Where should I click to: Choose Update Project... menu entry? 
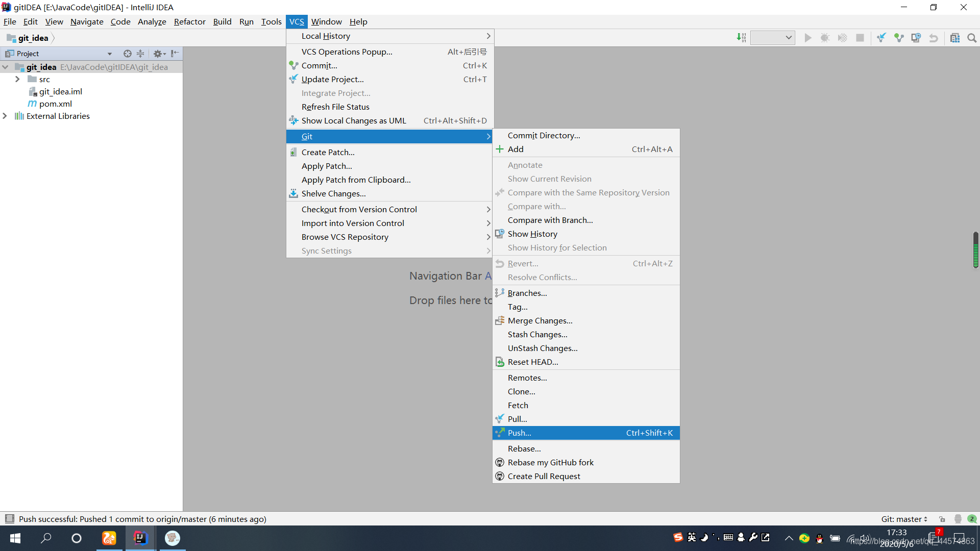[x=390, y=79]
